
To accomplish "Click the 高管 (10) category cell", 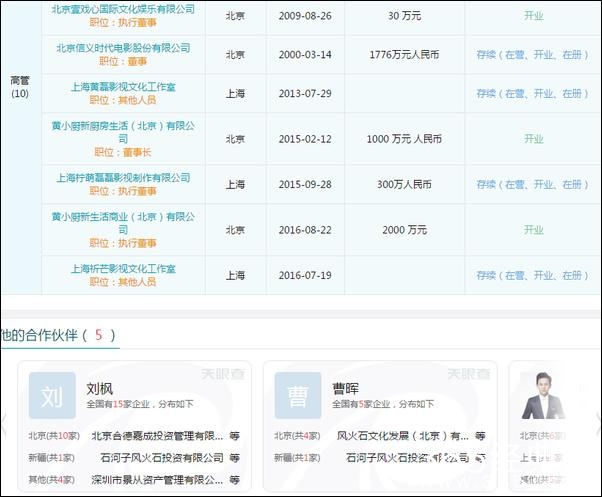I will (20, 86).
